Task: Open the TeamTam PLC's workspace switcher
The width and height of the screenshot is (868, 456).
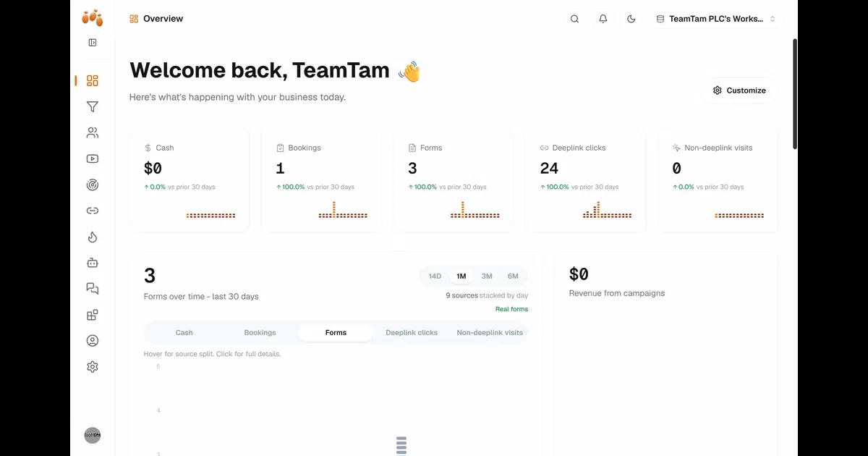Action: coord(716,19)
